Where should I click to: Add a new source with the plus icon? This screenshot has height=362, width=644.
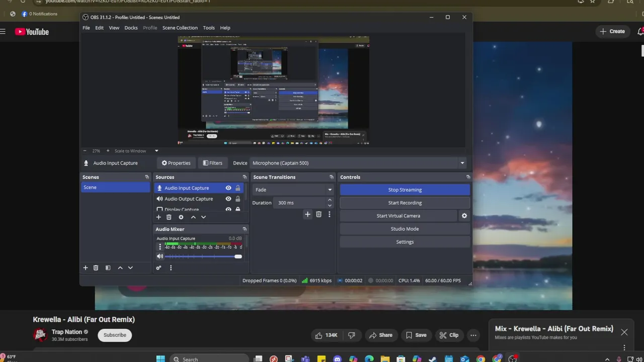pos(158,217)
